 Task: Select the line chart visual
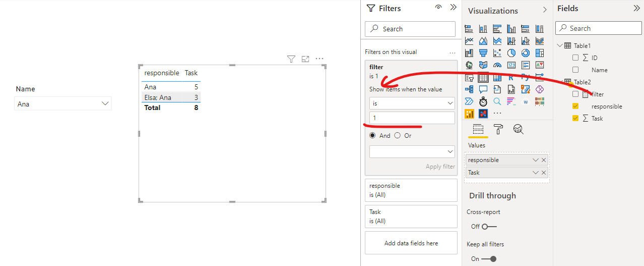pyautogui.click(x=469, y=41)
